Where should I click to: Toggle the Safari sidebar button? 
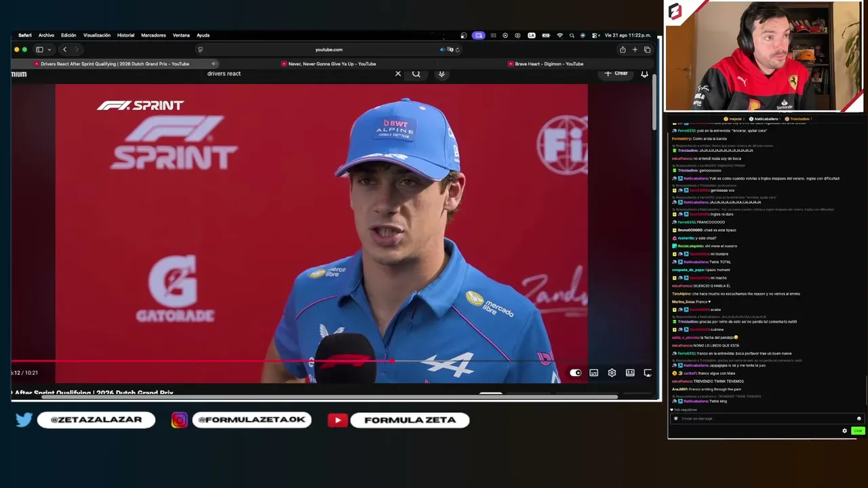pyautogui.click(x=39, y=49)
